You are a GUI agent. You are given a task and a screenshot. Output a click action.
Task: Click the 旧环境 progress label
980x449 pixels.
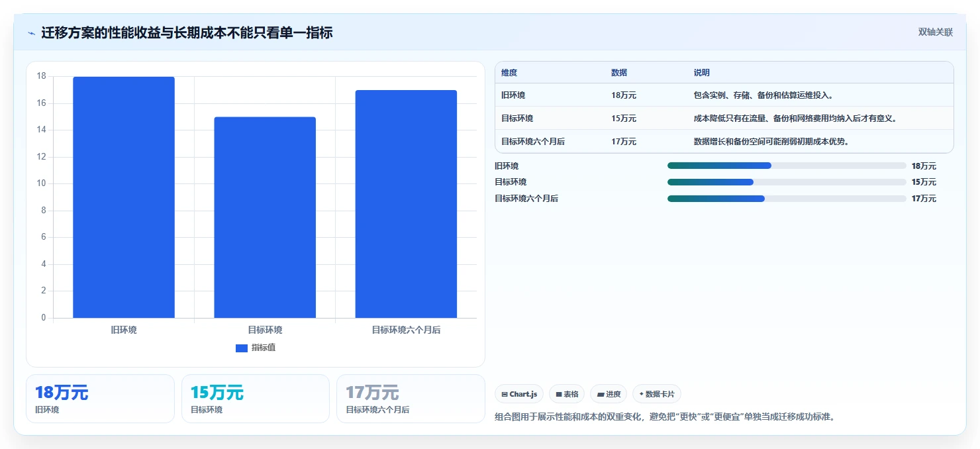click(507, 166)
